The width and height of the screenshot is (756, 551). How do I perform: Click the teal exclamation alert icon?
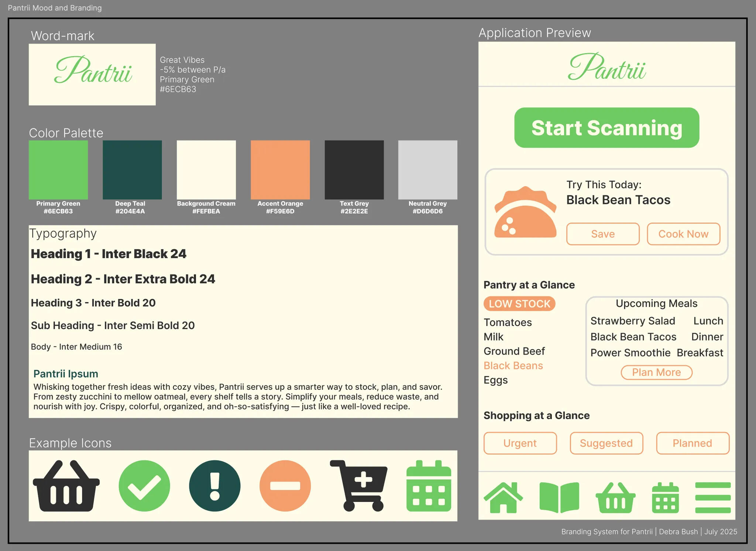pyautogui.click(x=214, y=486)
